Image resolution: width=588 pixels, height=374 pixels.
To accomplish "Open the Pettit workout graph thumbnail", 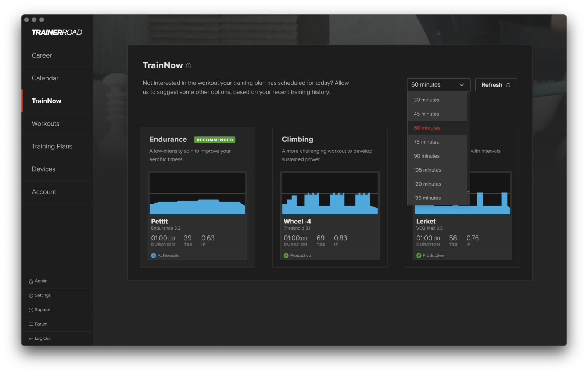I will point(197,194).
